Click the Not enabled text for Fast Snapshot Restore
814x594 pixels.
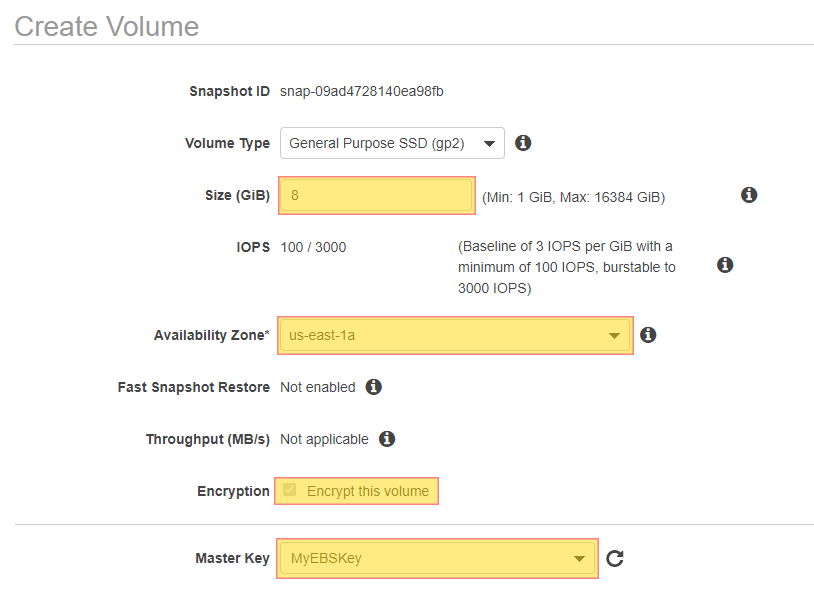click(x=318, y=387)
